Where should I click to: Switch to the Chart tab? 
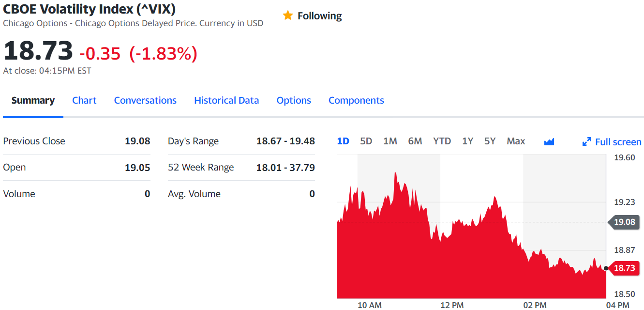(84, 100)
